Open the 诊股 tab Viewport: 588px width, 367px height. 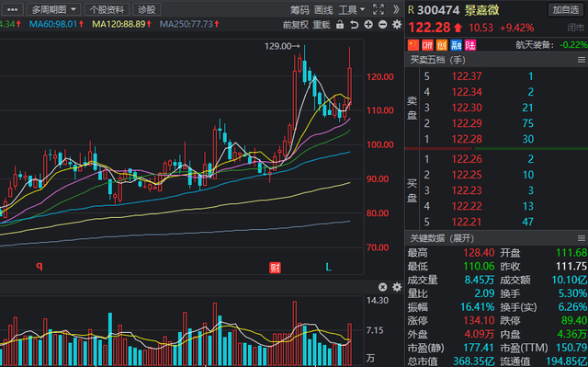147,9
